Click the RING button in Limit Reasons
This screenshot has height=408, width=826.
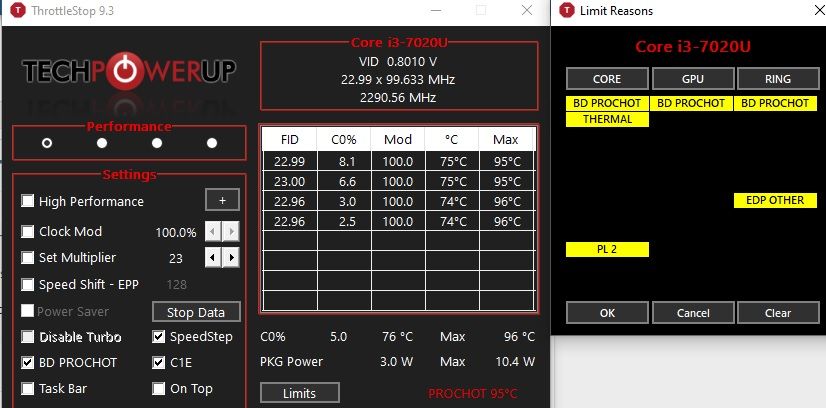(x=778, y=79)
